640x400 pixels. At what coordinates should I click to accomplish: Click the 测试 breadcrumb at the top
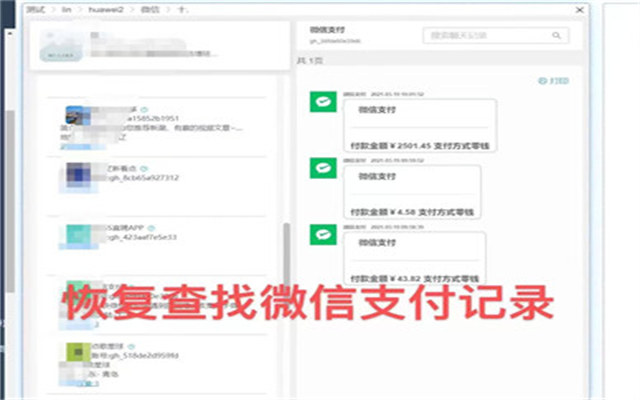click(36, 9)
